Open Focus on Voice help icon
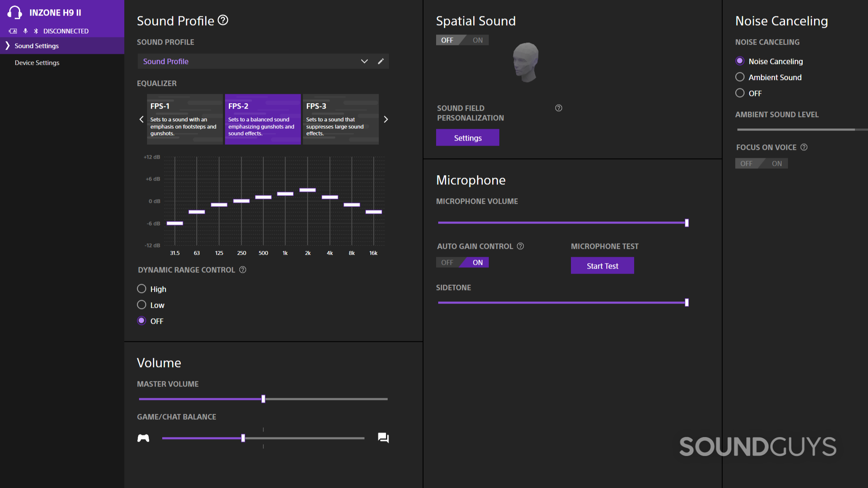Screen dimensions: 868x488 tap(804, 147)
